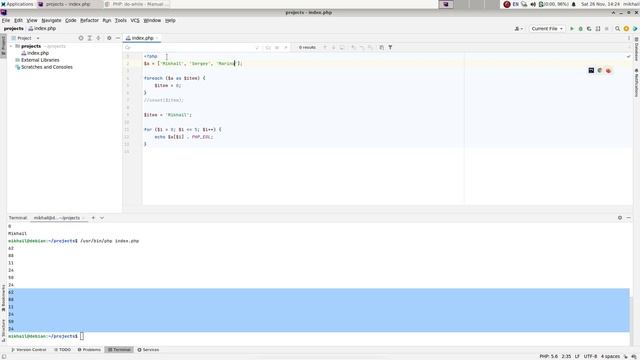Open Structure side panel tab
The height and width of the screenshot is (360, 640).
(x=3, y=330)
